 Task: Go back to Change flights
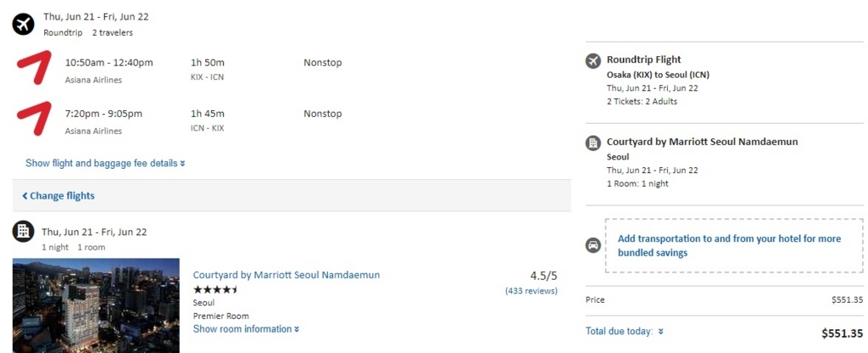pyautogui.click(x=58, y=196)
